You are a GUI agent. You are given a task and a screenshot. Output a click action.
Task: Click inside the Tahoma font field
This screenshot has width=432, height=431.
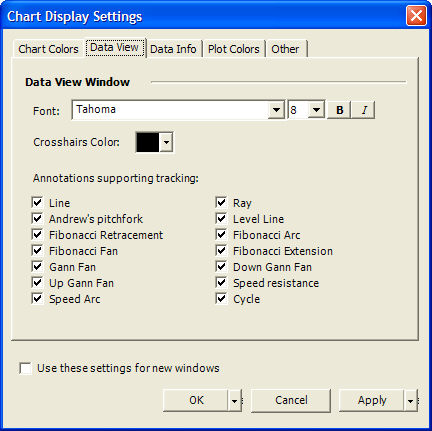(170, 110)
